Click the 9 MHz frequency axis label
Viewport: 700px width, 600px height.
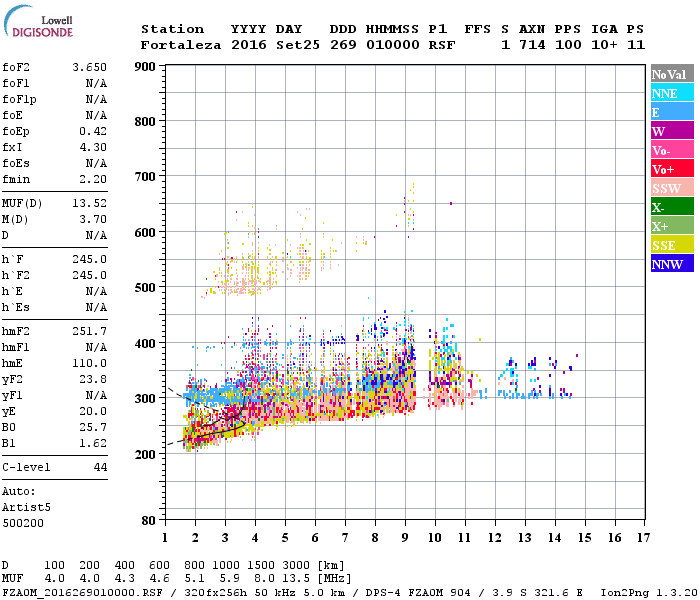click(x=405, y=538)
